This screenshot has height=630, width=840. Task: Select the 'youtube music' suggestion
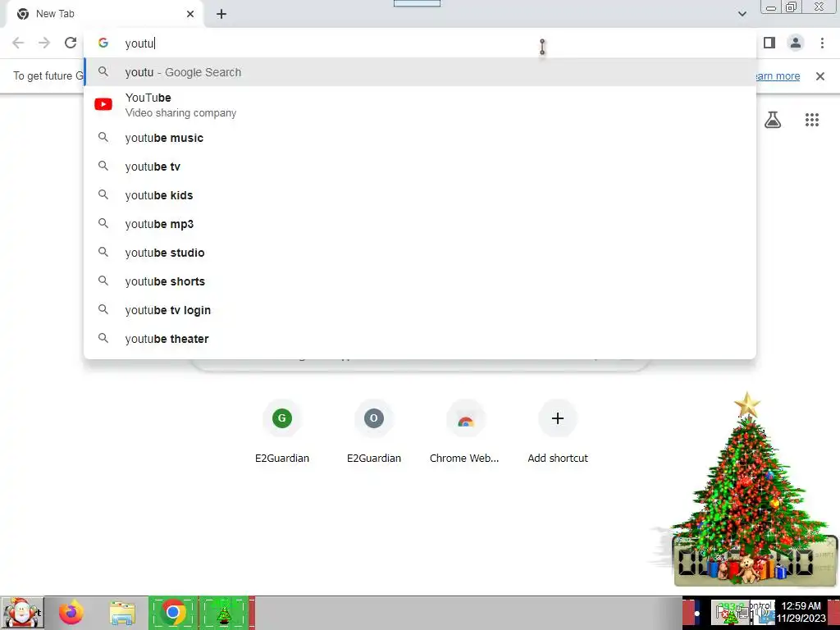[x=420, y=138]
